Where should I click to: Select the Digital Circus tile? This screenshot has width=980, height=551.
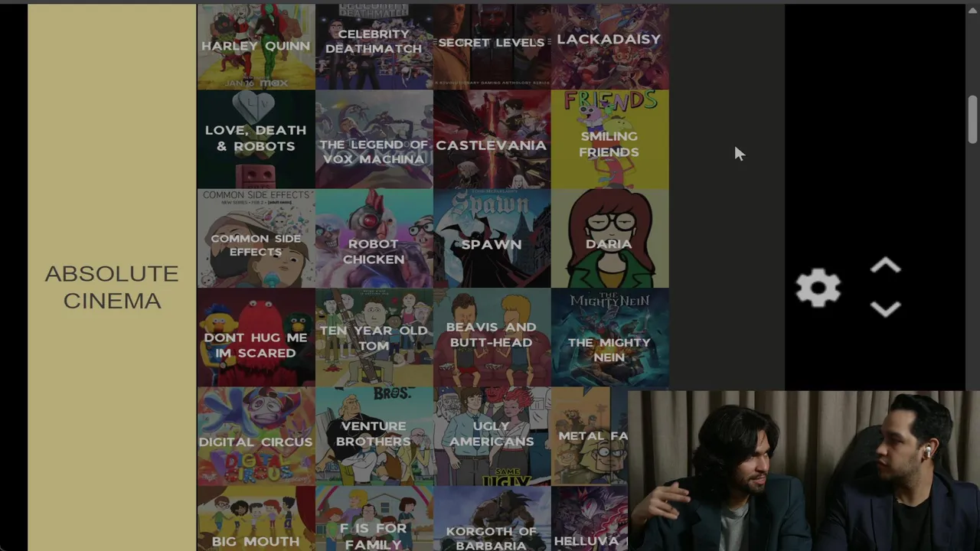[x=256, y=435]
